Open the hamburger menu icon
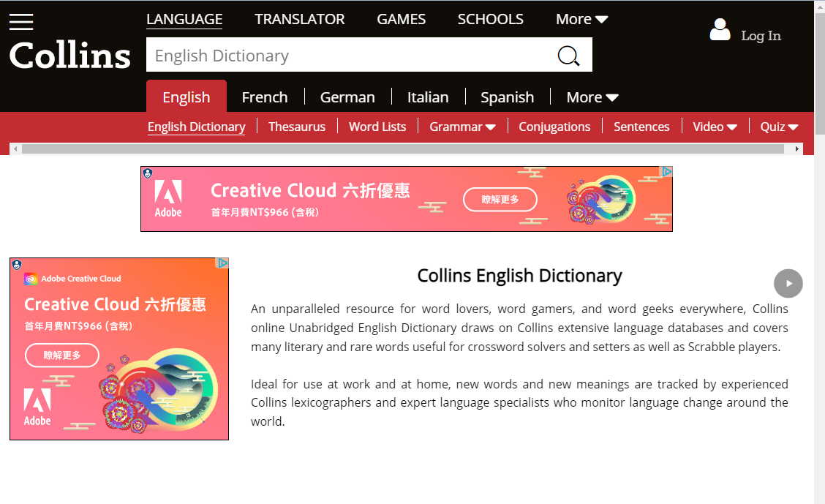Viewport: 825px width, 504px height. tap(21, 22)
